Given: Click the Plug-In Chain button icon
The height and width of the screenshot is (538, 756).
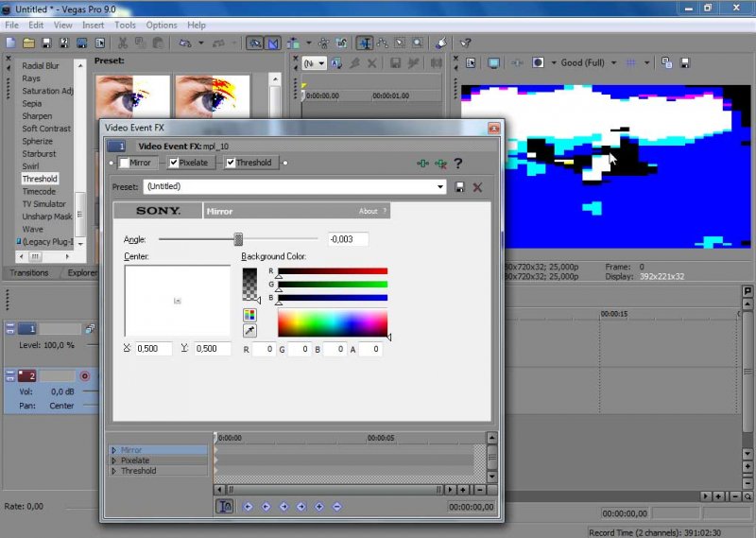Looking at the screenshot, I should coord(421,164).
